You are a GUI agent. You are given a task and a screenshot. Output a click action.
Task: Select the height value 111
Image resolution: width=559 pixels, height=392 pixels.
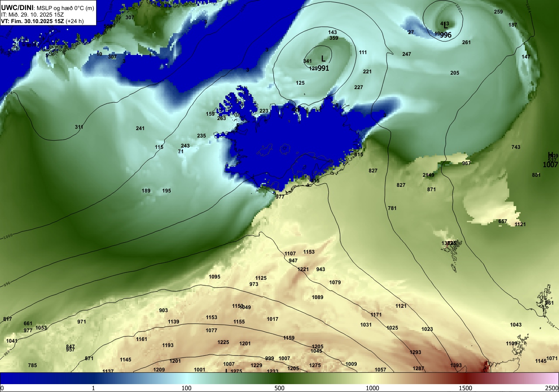pyautogui.click(x=363, y=52)
